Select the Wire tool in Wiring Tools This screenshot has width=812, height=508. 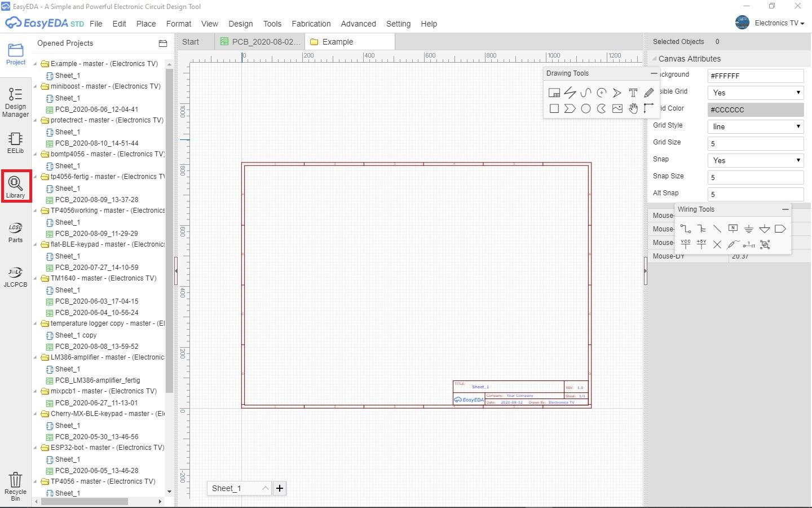point(686,229)
